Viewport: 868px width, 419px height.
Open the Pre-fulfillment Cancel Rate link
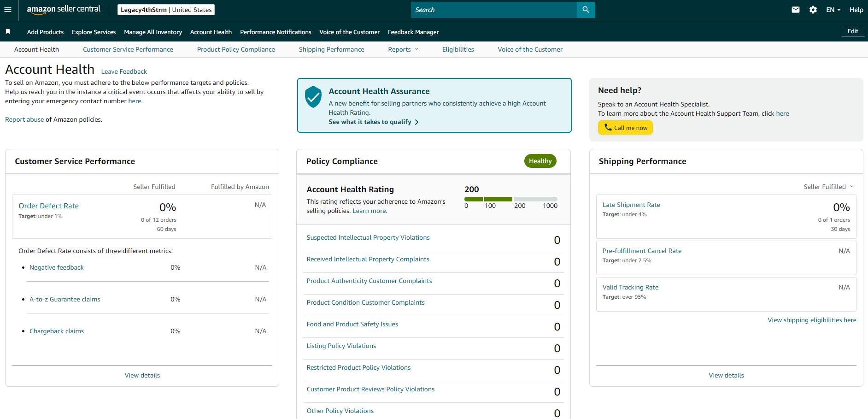pyautogui.click(x=642, y=251)
